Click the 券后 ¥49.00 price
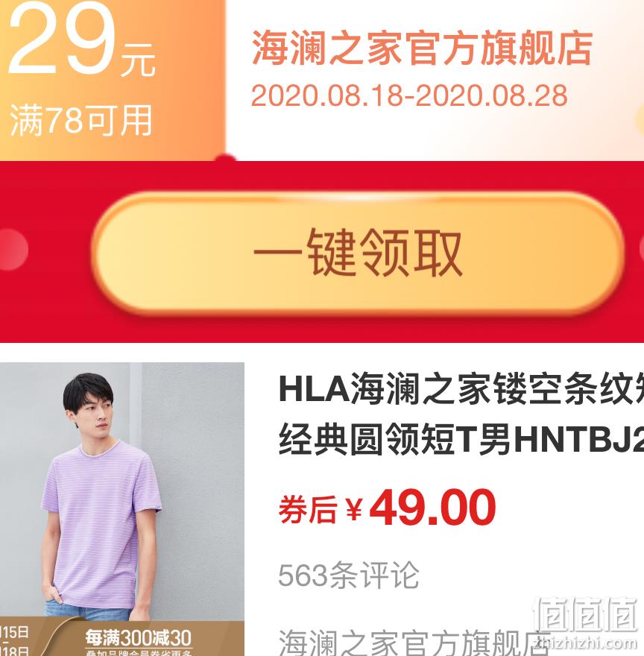 pyautogui.click(x=387, y=508)
